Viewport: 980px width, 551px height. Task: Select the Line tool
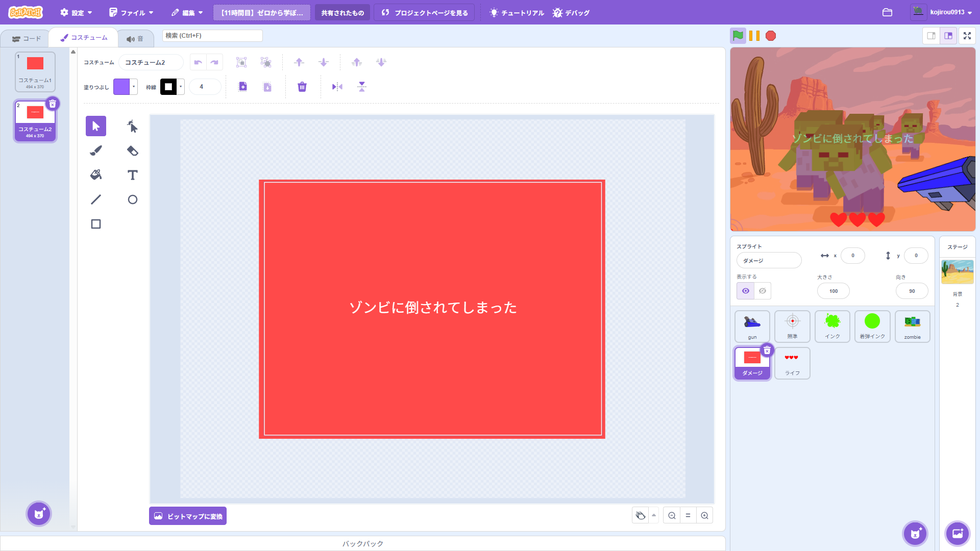(x=96, y=199)
